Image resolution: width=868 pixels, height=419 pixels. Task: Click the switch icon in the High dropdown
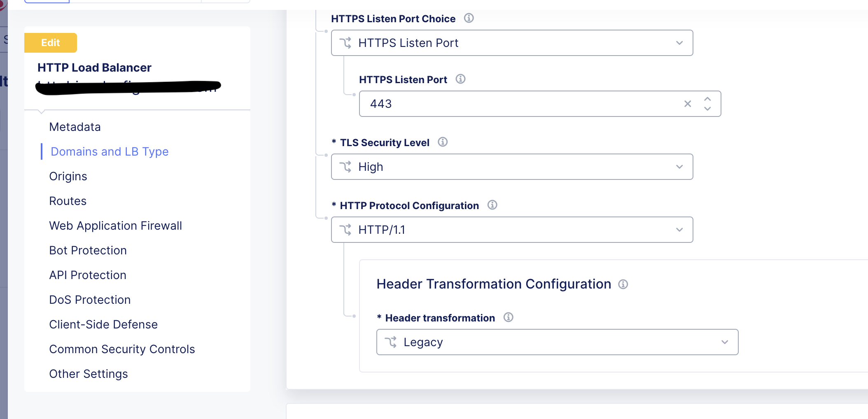pyautogui.click(x=345, y=167)
